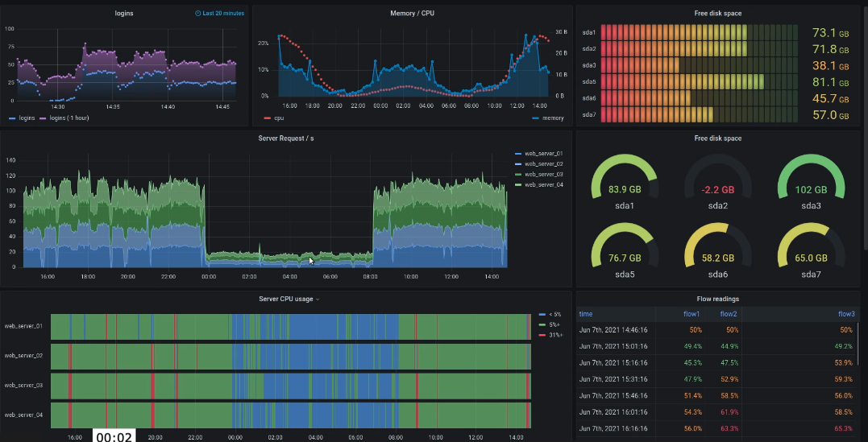Click the web_server_03 row label in Server CPU usage
This screenshot has height=442, width=868.
[23, 385]
